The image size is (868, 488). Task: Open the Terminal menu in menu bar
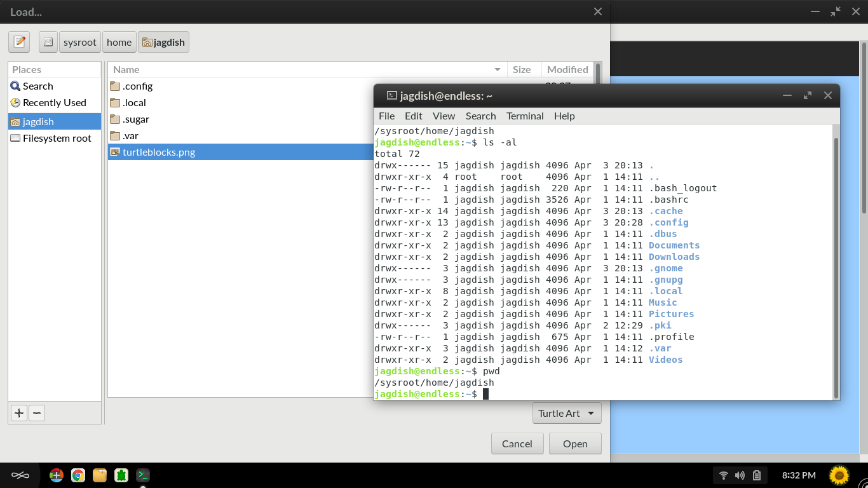click(524, 116)
